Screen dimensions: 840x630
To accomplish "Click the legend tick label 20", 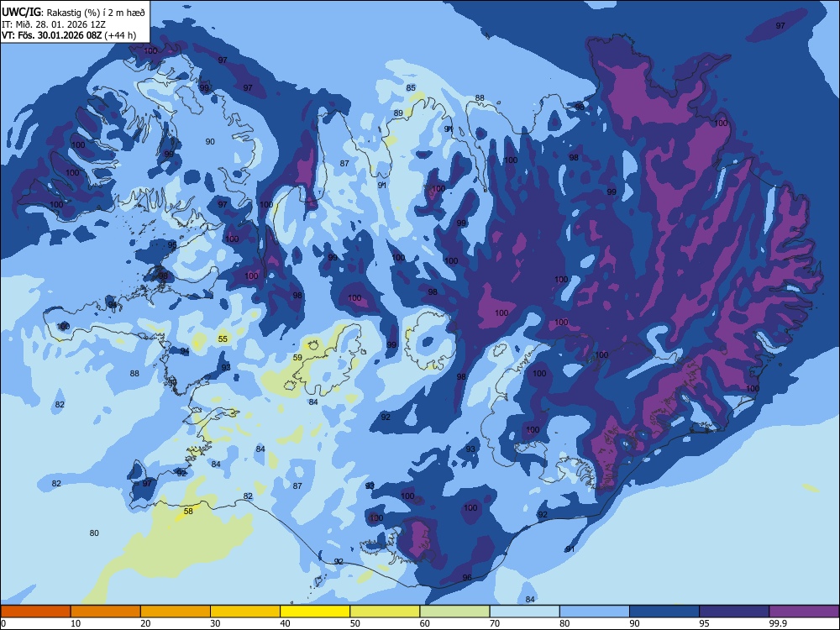I will [x=145, y=623].
